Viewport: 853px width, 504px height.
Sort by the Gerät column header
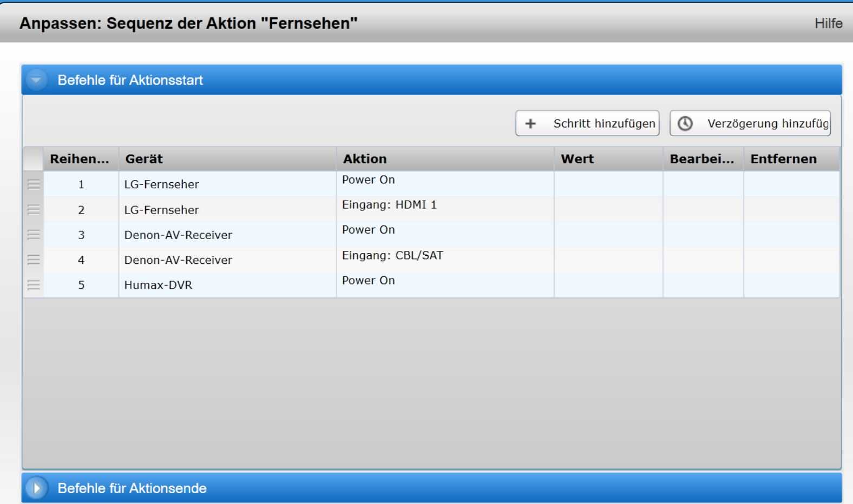click(x=144, y=159)
